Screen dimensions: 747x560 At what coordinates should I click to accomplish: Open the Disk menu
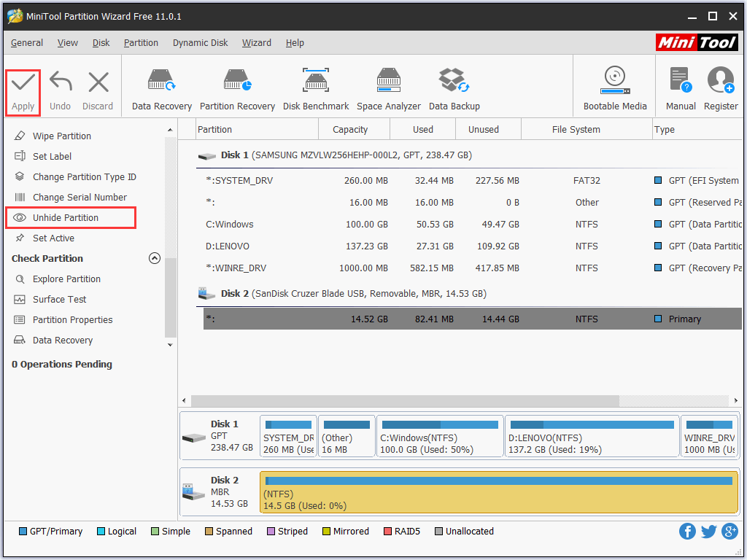click(x=101, y=43)
